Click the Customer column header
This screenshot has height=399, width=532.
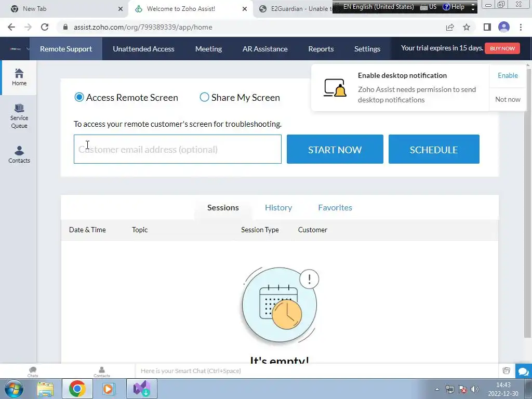pos(312,230)
